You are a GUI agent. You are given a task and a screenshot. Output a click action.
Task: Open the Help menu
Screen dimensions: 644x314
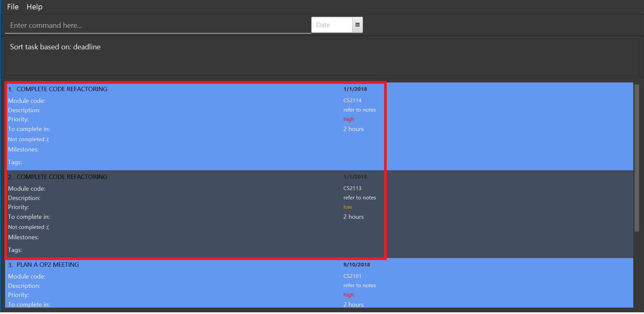[35, 7]
